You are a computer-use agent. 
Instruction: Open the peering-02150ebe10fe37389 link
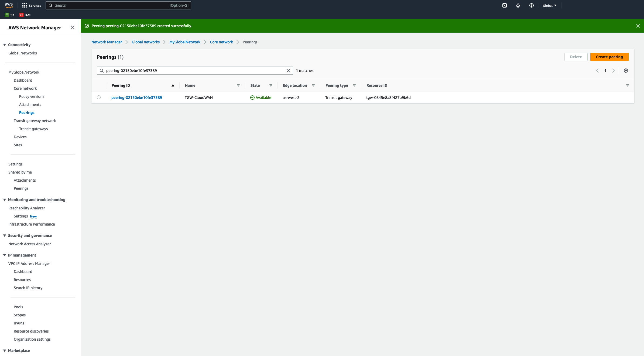(x=136, y=97)
